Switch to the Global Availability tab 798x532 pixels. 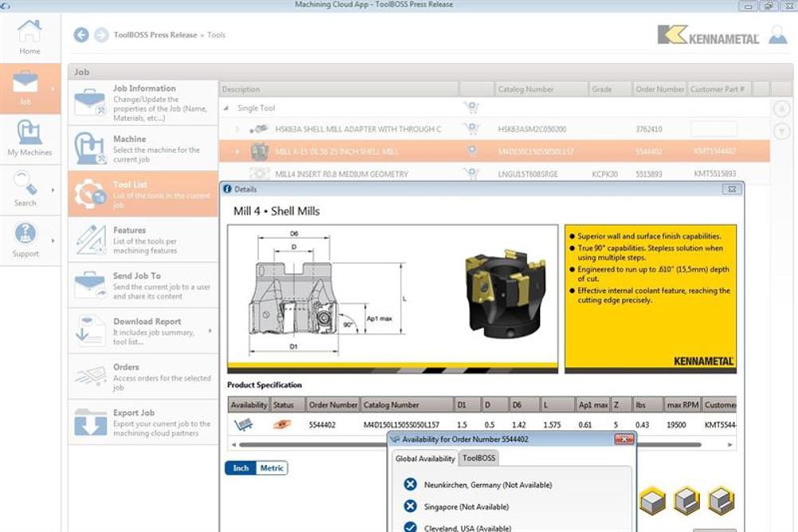tap(425, 458)
